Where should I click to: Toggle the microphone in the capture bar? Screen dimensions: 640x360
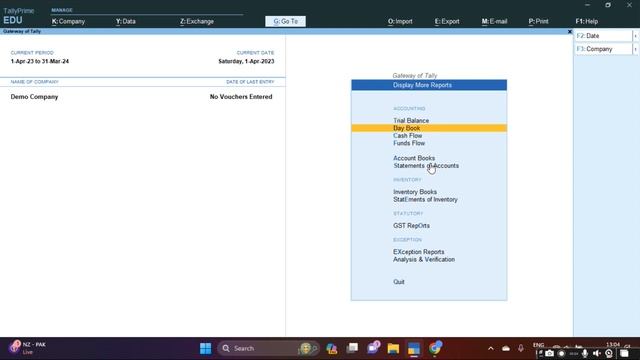coord(585,353)
